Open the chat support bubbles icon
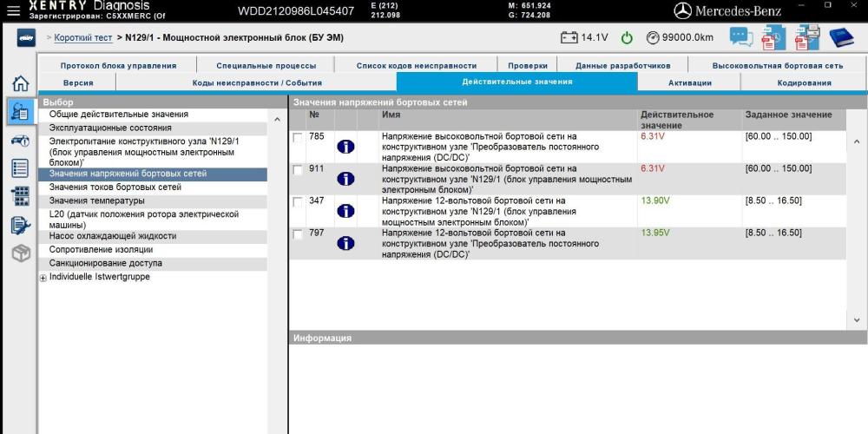The width and height of the screenshot is (868, 434). (x=741, y=37)
